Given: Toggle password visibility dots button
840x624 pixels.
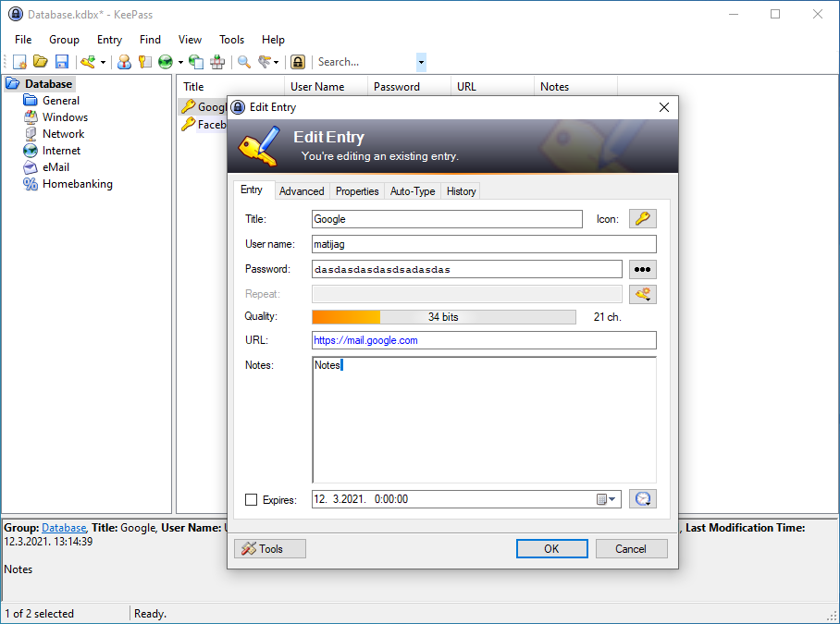Looking at the screenshot, I should 642,269.
